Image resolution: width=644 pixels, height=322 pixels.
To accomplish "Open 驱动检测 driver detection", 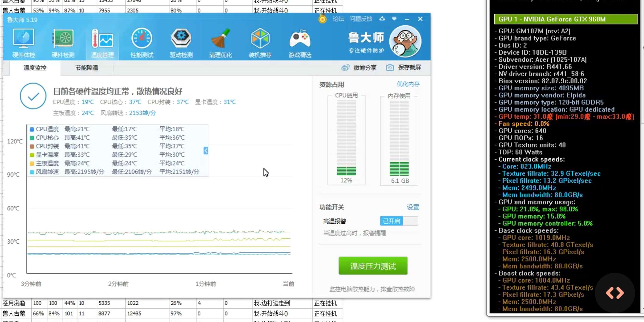I will coord(181,43).
